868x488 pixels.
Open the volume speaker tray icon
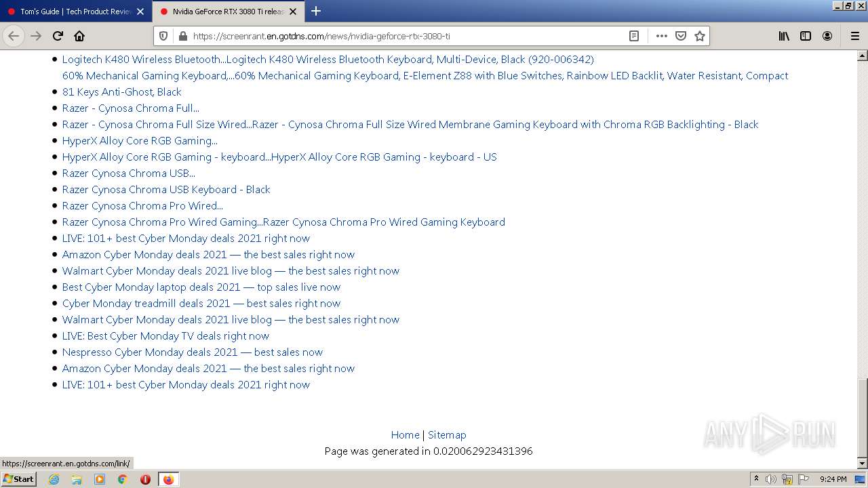771,479
